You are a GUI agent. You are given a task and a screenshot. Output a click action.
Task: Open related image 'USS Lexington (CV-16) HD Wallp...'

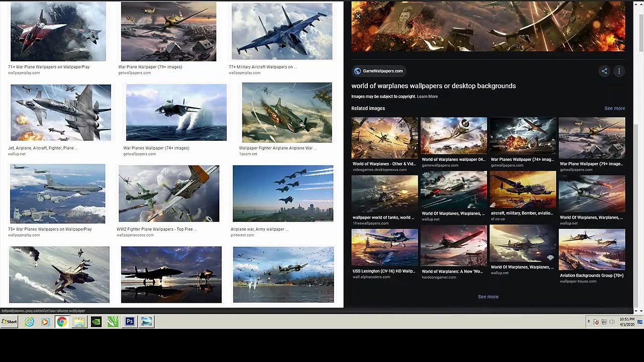click(384, 247)
